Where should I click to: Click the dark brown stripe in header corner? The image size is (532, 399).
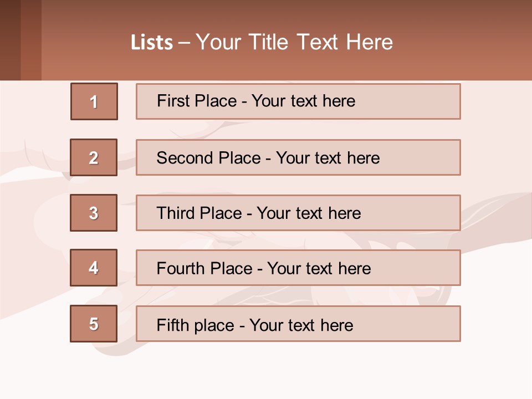(10, 40)
